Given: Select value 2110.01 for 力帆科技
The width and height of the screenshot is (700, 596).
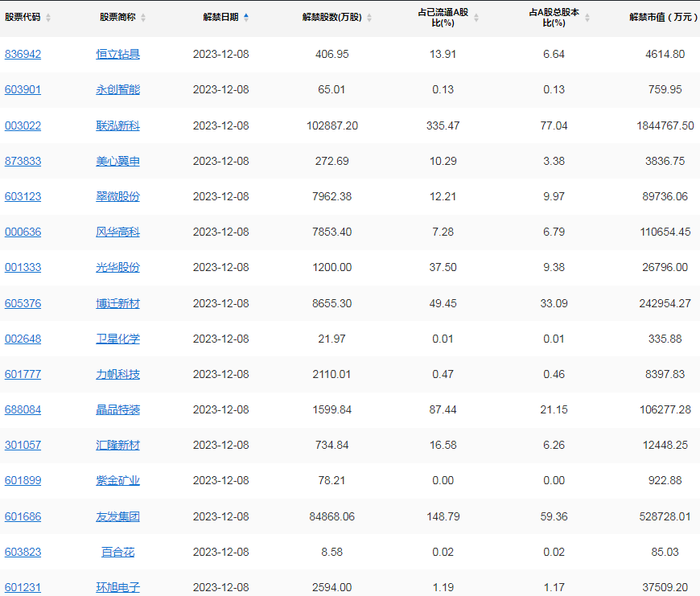Looking at the screenshot, I should (x=332, y=374).
